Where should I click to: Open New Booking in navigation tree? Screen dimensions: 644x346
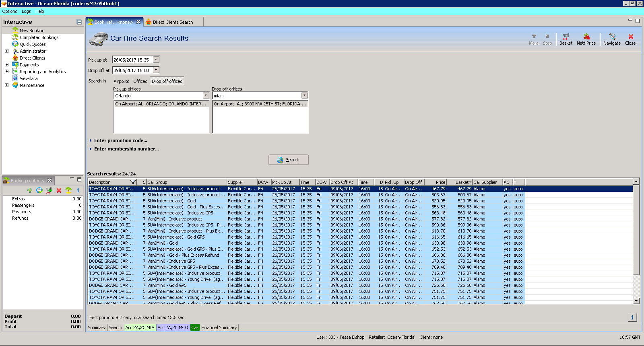click(32, 31)
